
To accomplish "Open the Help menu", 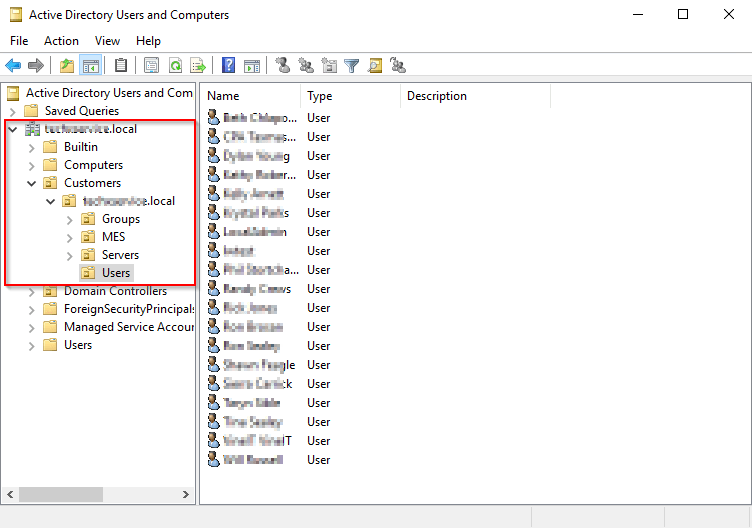I will (148, 41).
